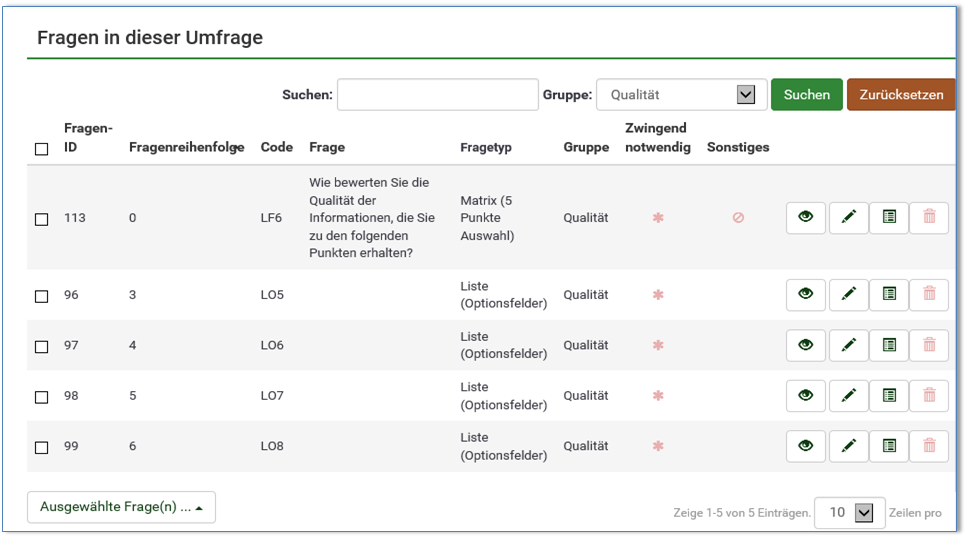This screenshot has width=967, height=538.
Task: Delete question LO7 via trash icon
Action: 929,396
